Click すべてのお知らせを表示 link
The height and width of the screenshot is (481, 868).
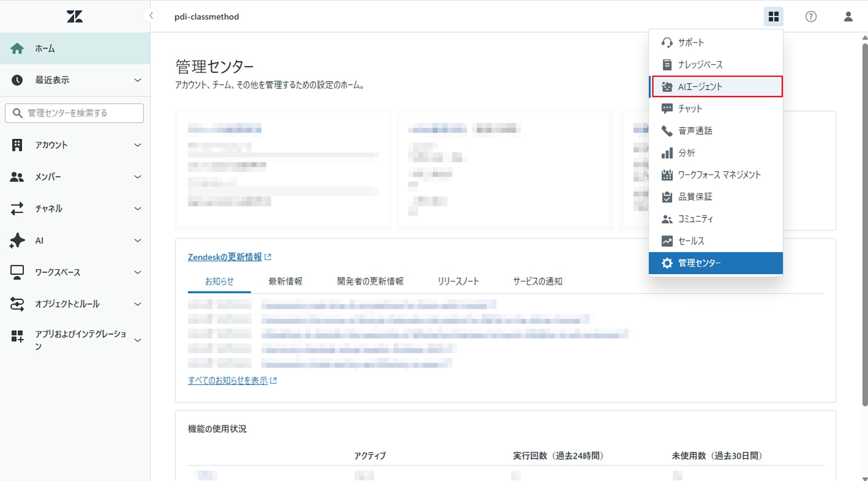tap(228, 380)
